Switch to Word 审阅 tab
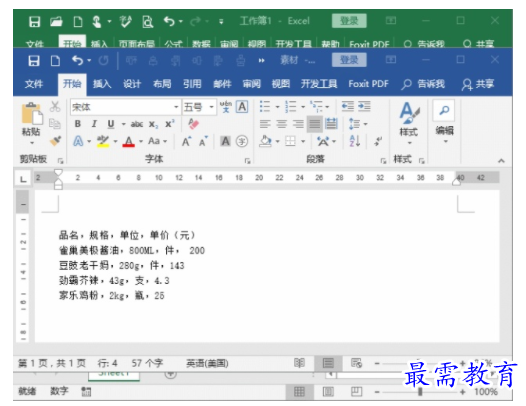This screenshot has height=406, width=526. tap(252, 84)
